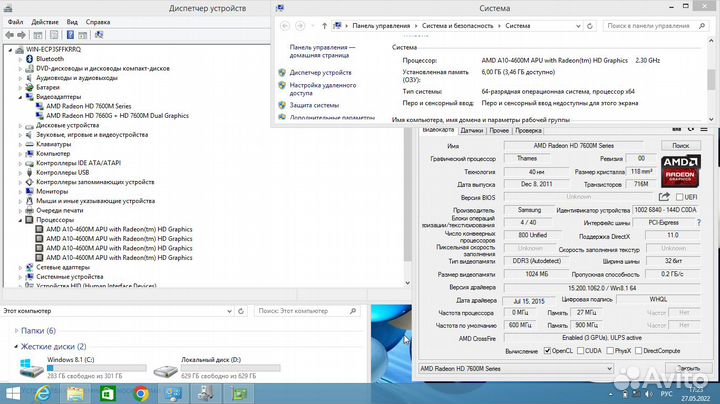The height and width of the screenshot is (404, 720).
Task: Click back arrow in System window
Action: coord(285,26)
